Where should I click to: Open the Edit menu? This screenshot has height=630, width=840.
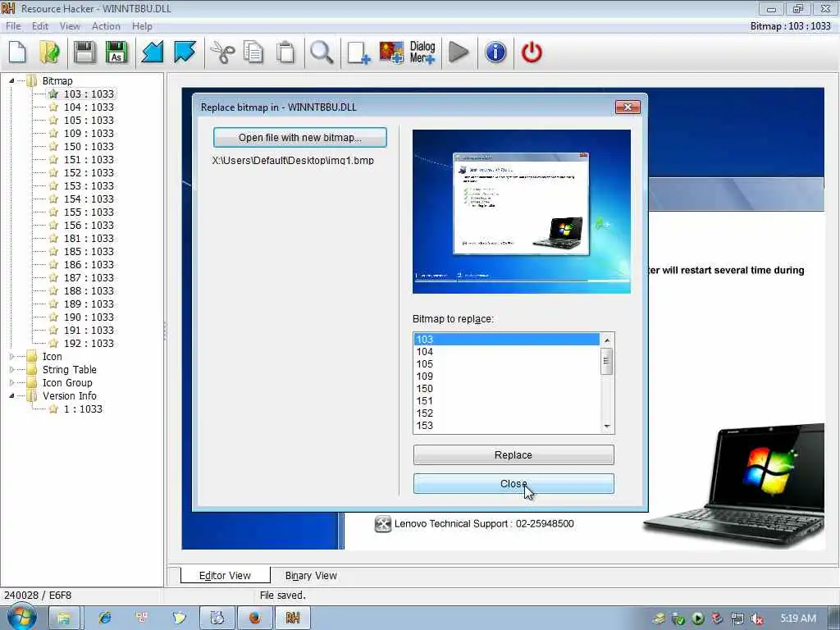coord(40,26)
